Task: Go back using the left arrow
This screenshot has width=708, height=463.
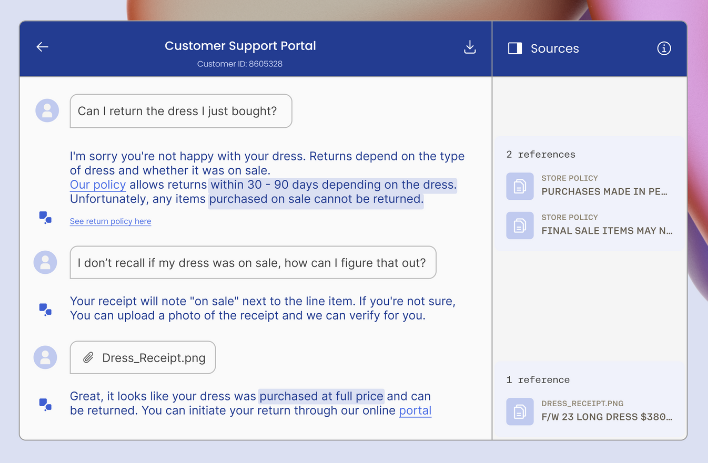Action: click(x=42, y=47)
